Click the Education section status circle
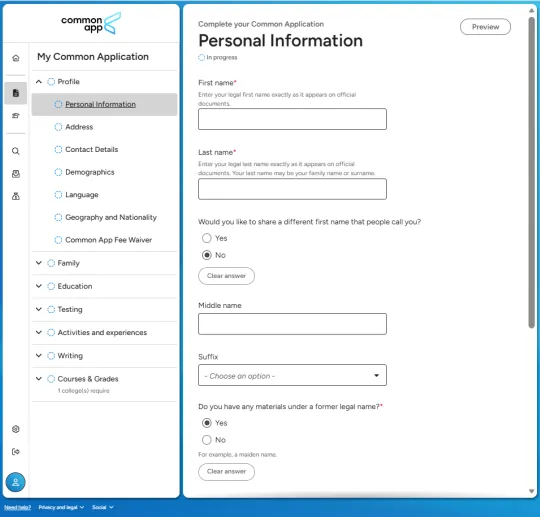Screen dimensions: 540x517 [x=51, y=286]
